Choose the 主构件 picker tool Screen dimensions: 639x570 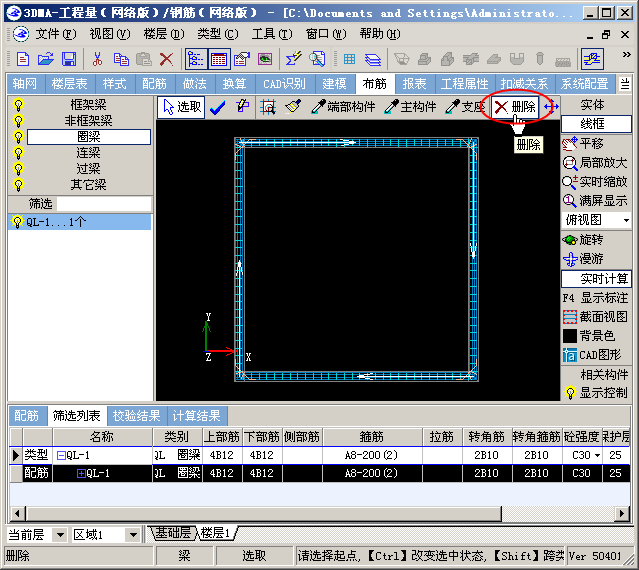[411, 107]
